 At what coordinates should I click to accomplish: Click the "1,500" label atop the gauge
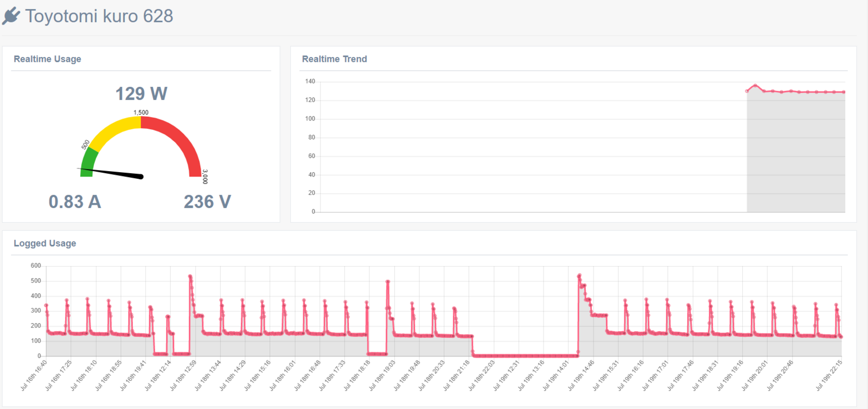click(x=141, y=112)
